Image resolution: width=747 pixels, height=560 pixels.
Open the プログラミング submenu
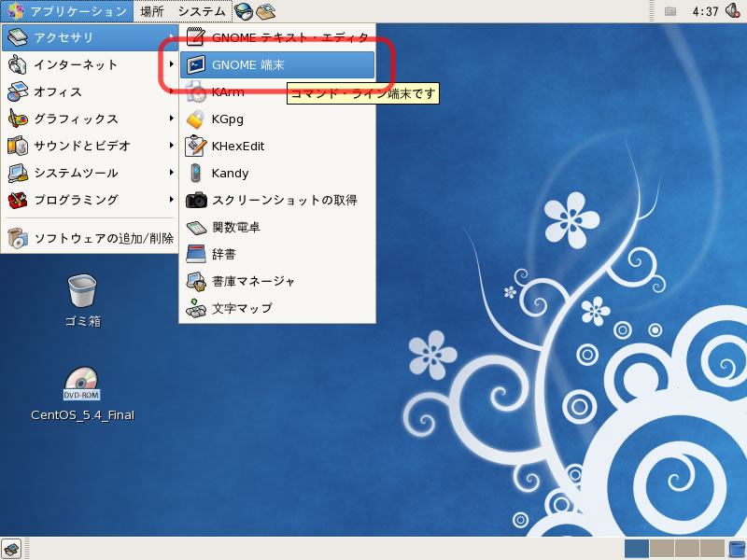pyautogui.click(x=90, y=200)
